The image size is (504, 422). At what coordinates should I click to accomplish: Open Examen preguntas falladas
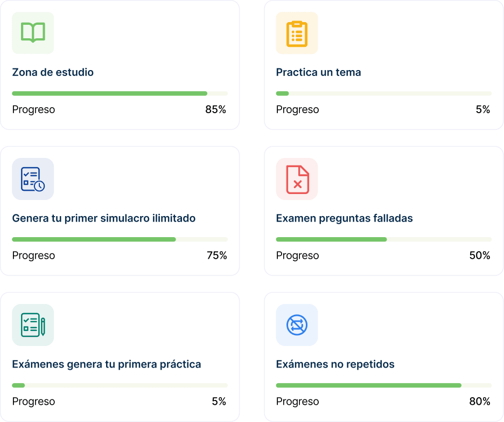(x=344, y=218)
